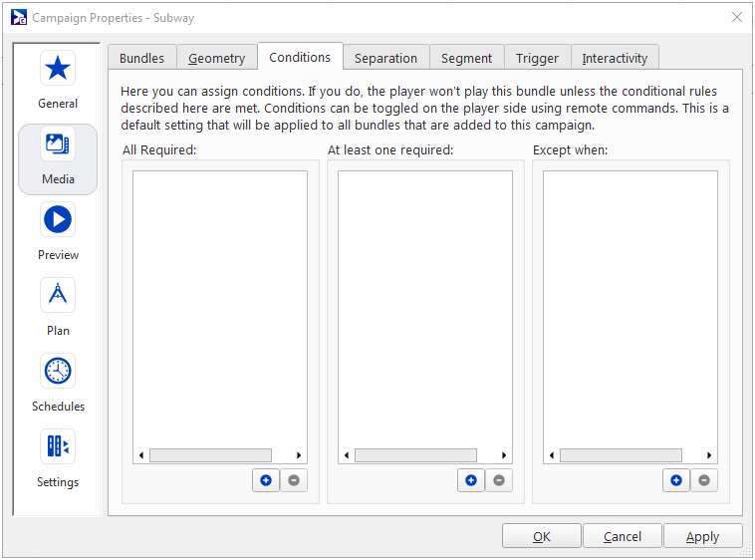The width and height of the screenshot is (755, 560).
Task: Open the Separation tab
Action: point(385,58)
